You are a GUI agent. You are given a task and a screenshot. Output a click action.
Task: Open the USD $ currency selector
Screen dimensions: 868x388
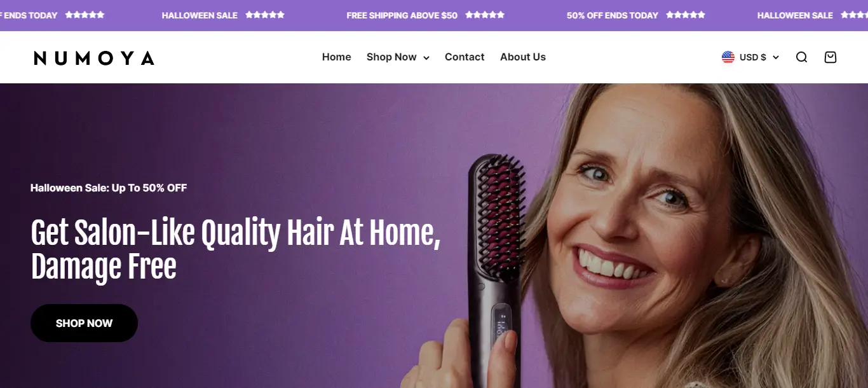[x=750, y=57]
